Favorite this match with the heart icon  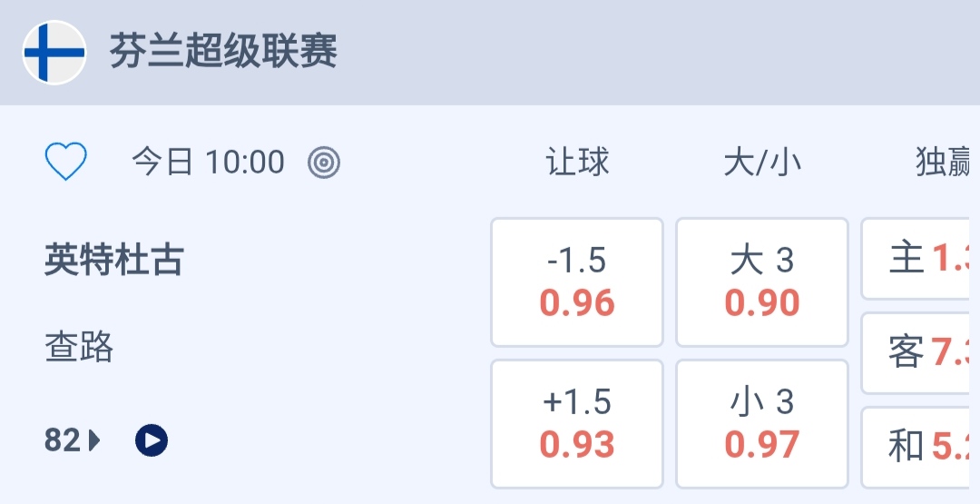coord(66,163)
